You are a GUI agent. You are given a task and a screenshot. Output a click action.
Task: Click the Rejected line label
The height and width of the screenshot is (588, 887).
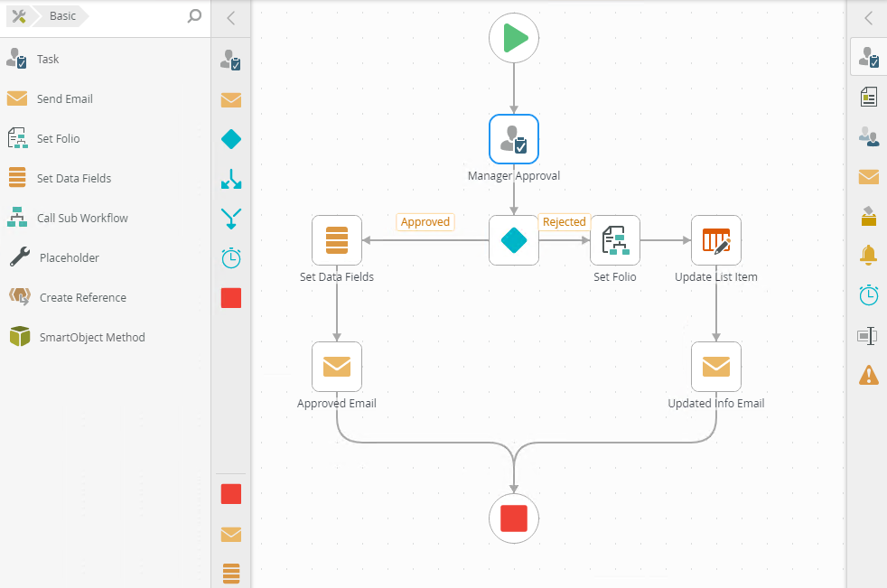tap(565, 222)
